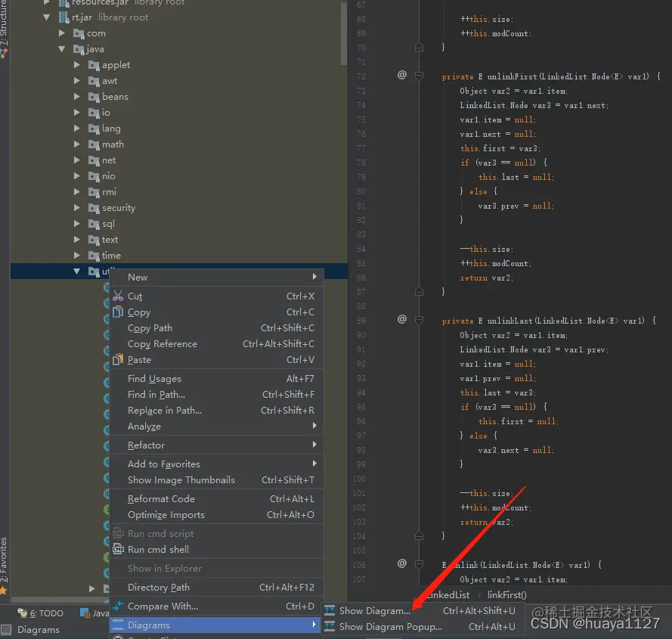This screenshot has width=672, height=639.
Task: Select Copy Path from context menu
Action: (x=216, y=328)
